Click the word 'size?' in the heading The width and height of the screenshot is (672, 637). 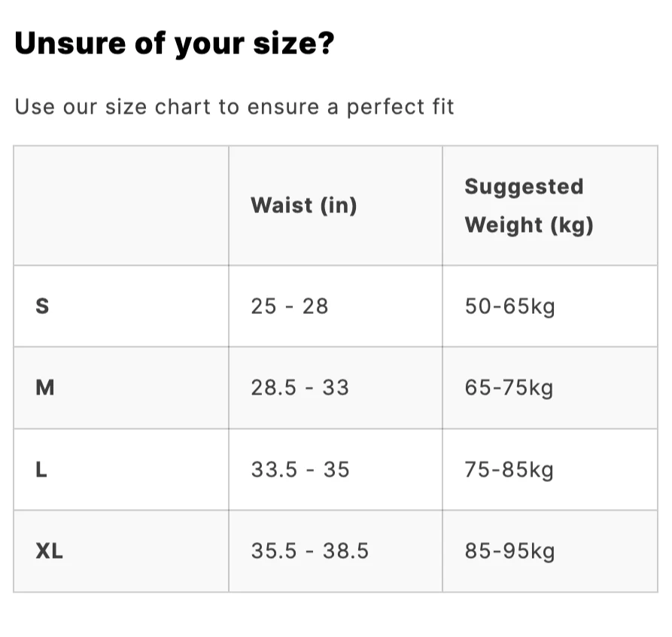click(293, 44)
